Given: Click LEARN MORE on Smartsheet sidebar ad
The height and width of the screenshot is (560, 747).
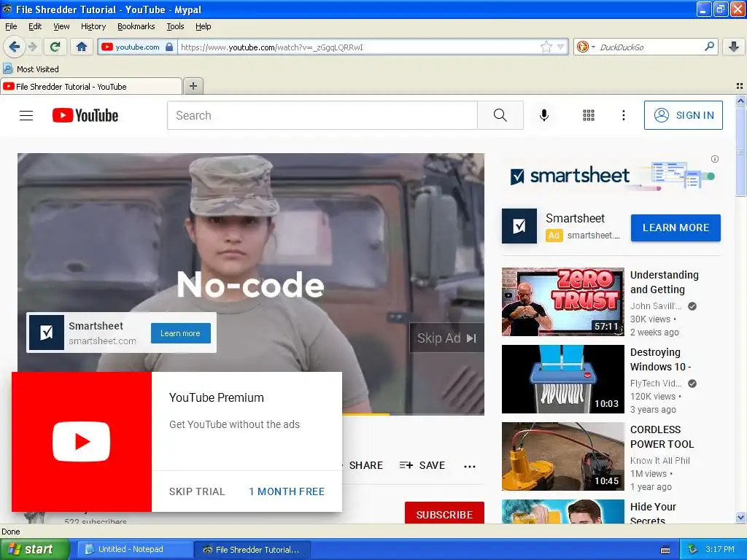Looking at the screenshot, I should tap(676, 227).
